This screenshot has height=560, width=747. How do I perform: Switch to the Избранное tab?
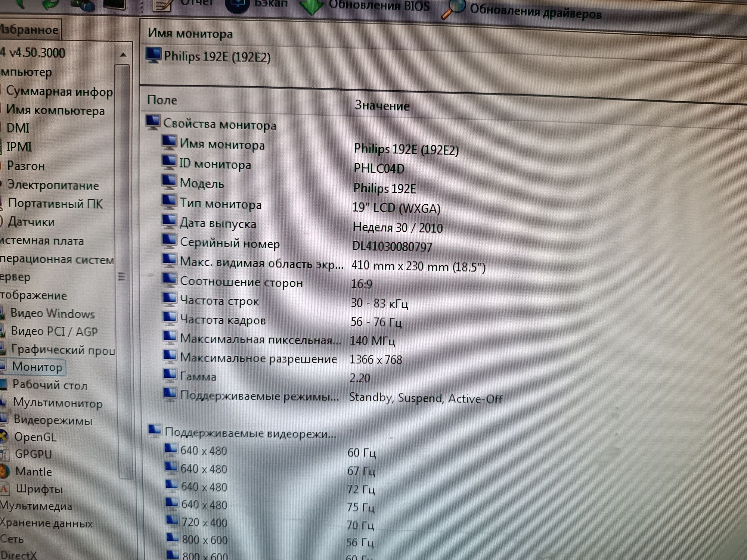tap(29, 29)
